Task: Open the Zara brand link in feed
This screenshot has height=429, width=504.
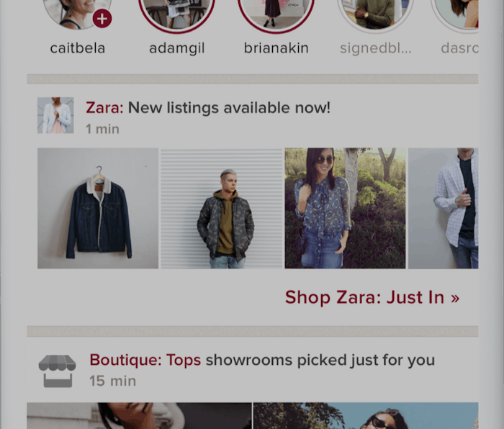Action: (x=104, y=108)
